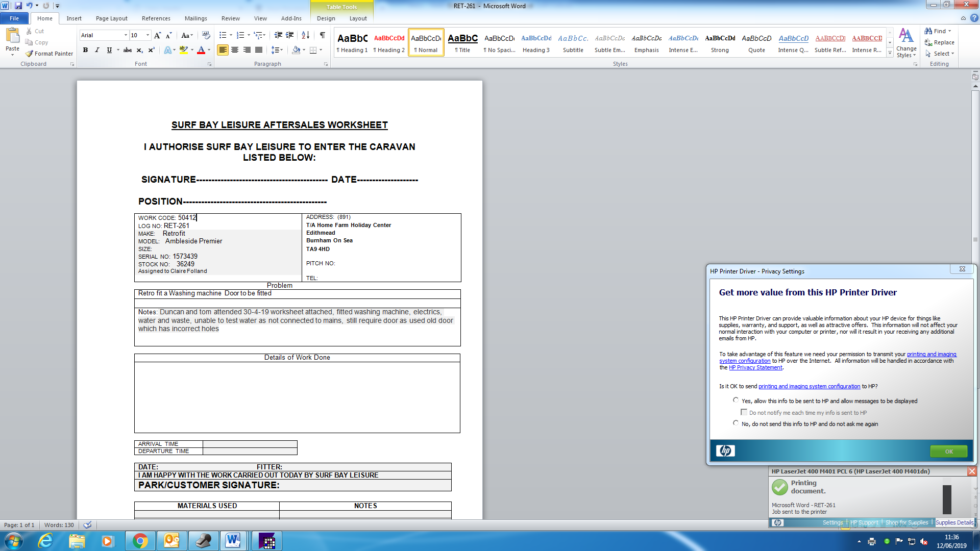Click the Grow Font icon
The image size is (980, 551).
point(157,35)
